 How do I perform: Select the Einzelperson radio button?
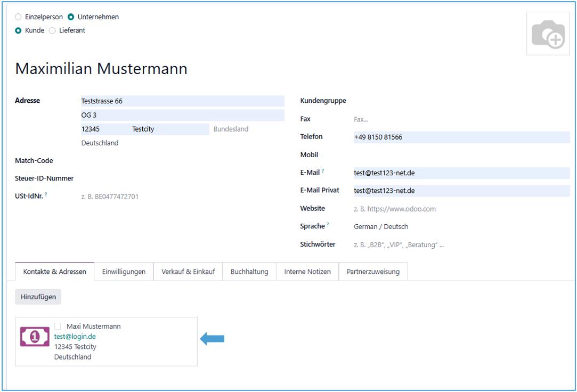pos(19,17)
